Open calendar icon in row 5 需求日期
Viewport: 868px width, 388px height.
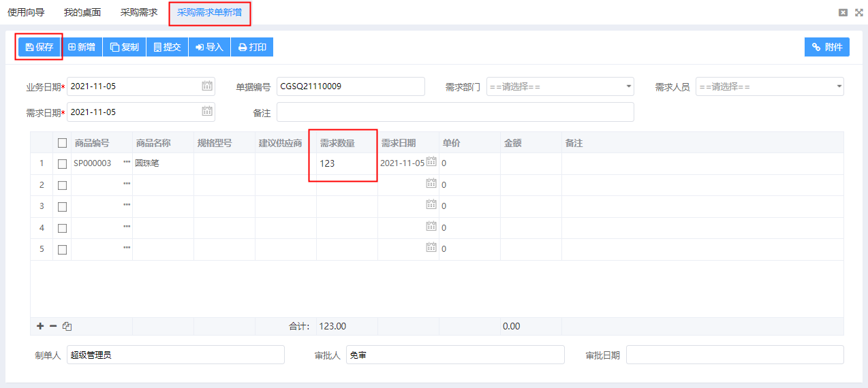(431, 248)
